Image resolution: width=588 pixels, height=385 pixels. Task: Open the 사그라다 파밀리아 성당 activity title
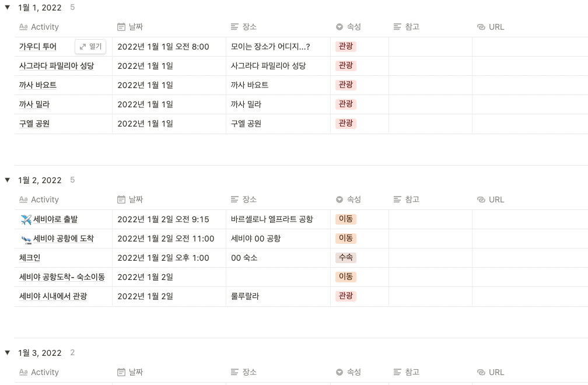click(x=57, y=66)
